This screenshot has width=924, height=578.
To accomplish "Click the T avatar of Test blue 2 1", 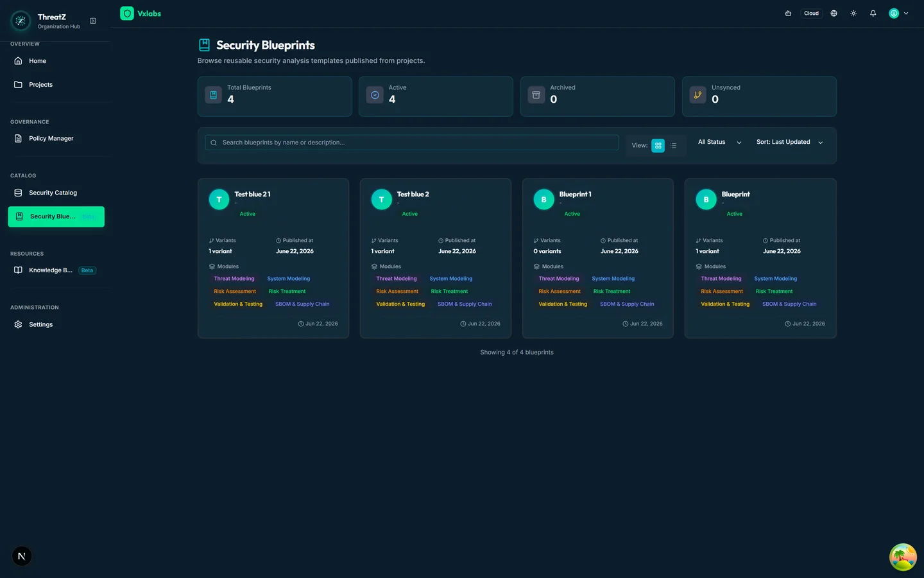I will 219,200.
